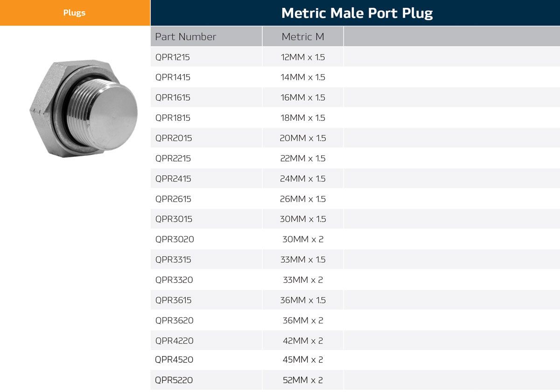Choose part number QPR2015

[174, 138]
